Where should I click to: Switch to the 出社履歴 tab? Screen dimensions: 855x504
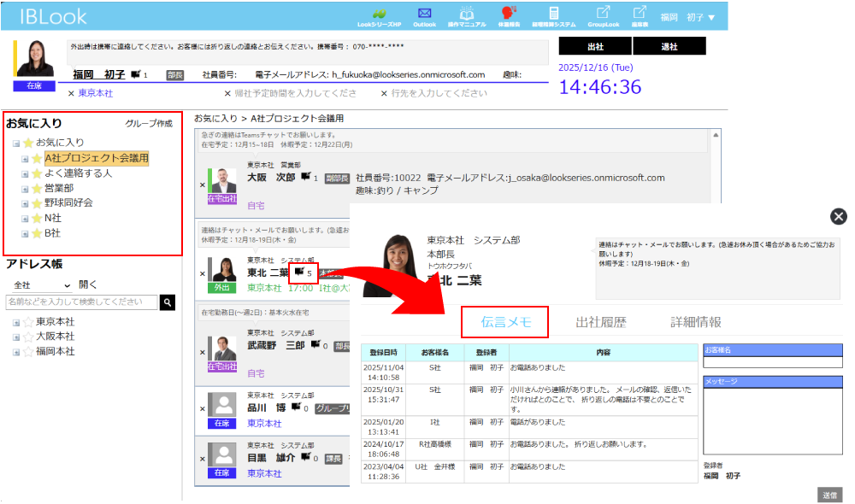[x=600, y=322]
